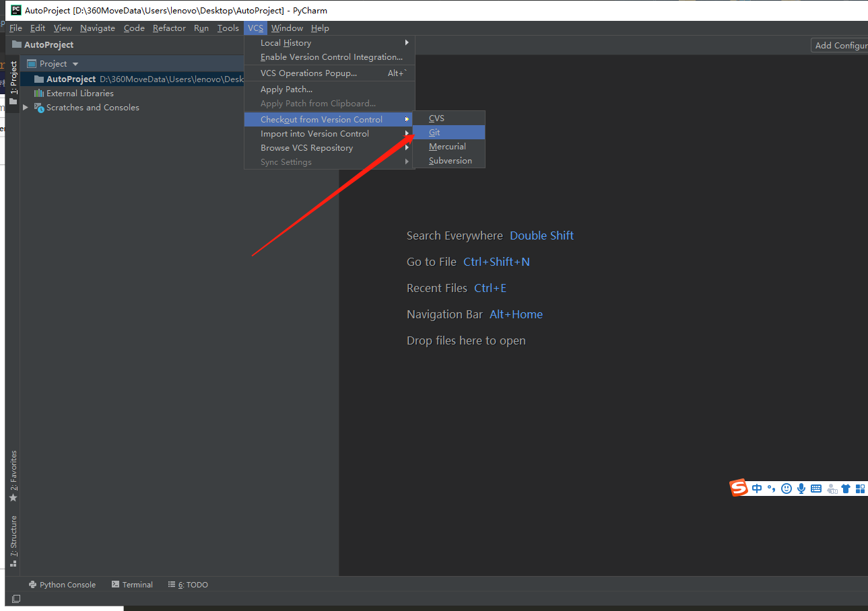868x611 pixels.
Task: Choose Enable Version Control Integration
Action: pyautogui.click(x=329, y=57)
